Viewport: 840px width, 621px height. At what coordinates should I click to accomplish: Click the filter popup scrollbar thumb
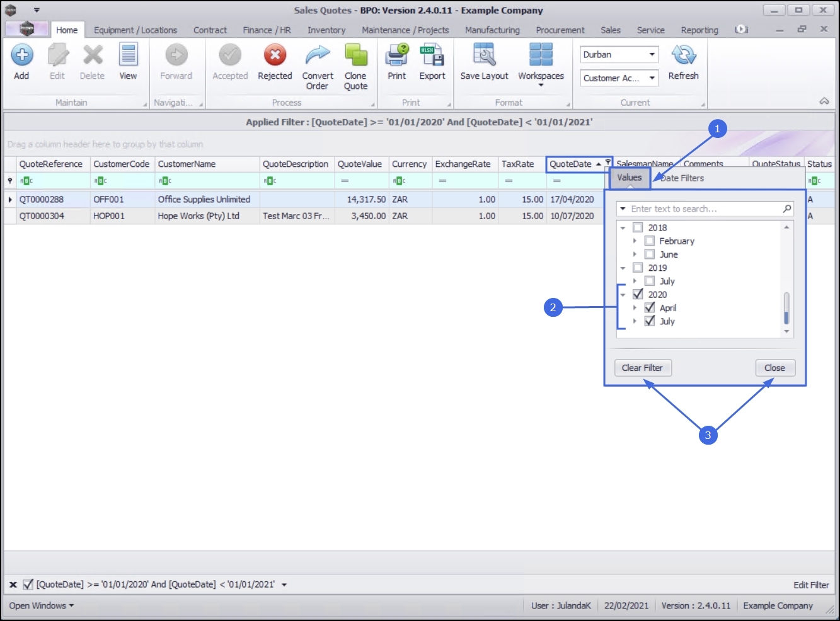[x=786, y=307]
